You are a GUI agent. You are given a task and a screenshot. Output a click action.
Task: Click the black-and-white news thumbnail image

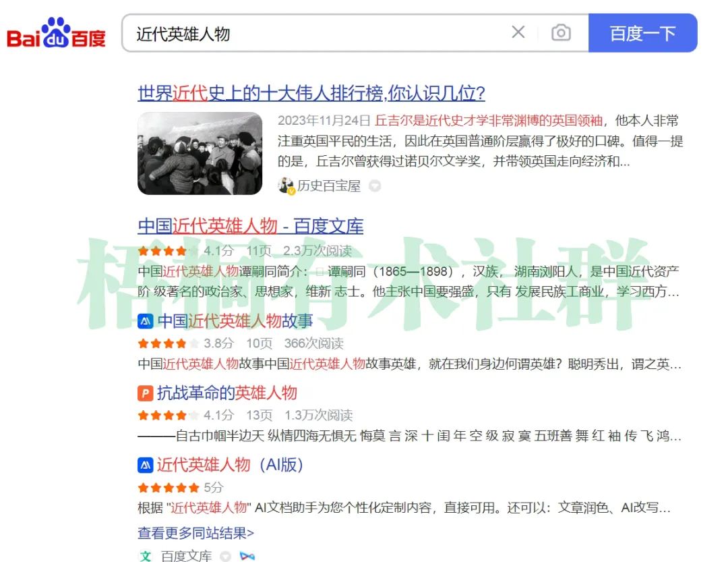[x=200, y=153]
